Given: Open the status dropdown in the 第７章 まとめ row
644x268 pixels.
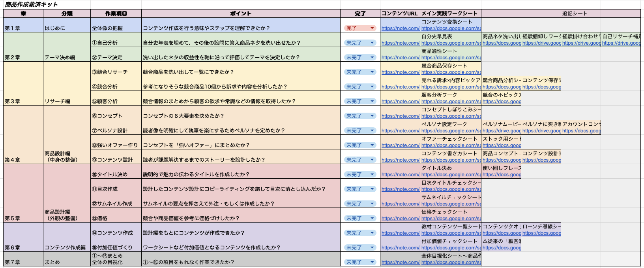Looking at the screenshot, I should click(x=360, y=262).
